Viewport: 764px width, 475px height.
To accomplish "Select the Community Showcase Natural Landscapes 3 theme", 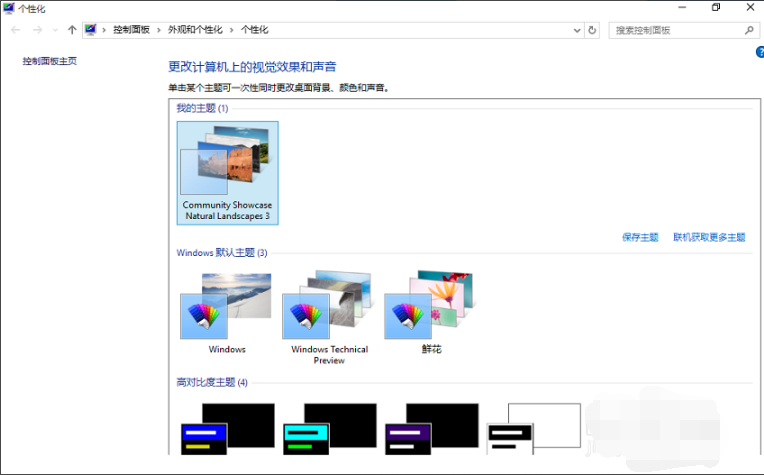I will (227, 172).
